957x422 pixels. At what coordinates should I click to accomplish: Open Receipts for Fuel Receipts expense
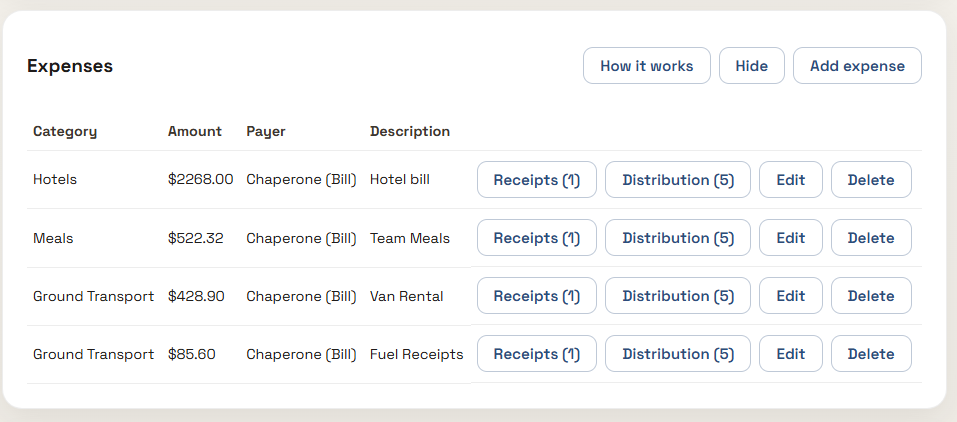coord(536,354)
